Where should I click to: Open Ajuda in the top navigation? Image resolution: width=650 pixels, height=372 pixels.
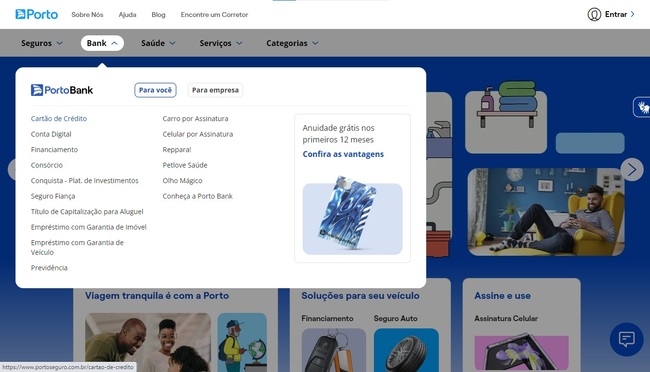coord(127,15)
